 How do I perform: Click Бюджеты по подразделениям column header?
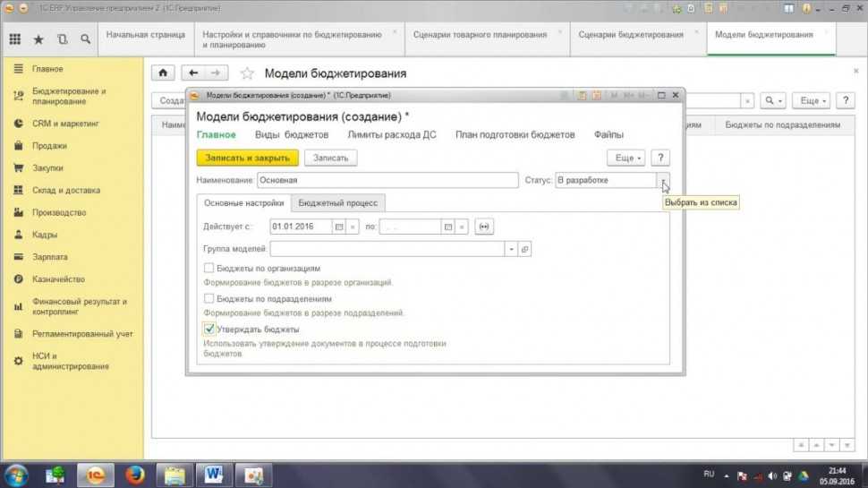(x=783, y=125)
